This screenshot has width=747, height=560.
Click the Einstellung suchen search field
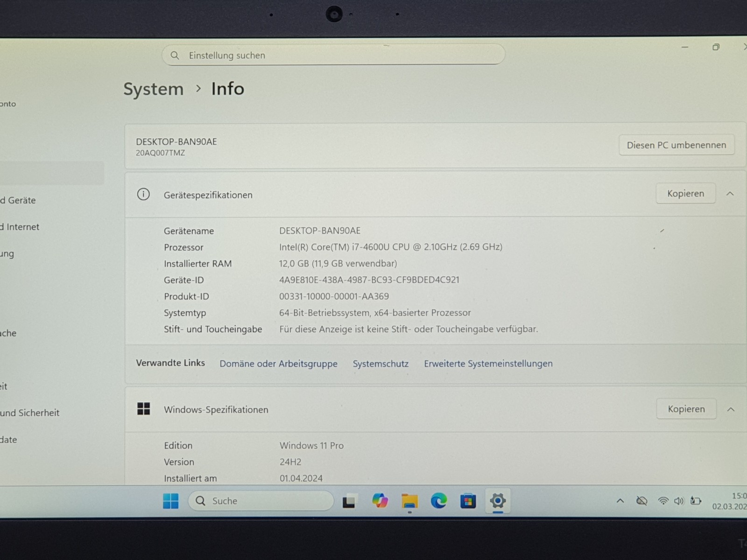(x=333, y=55)
